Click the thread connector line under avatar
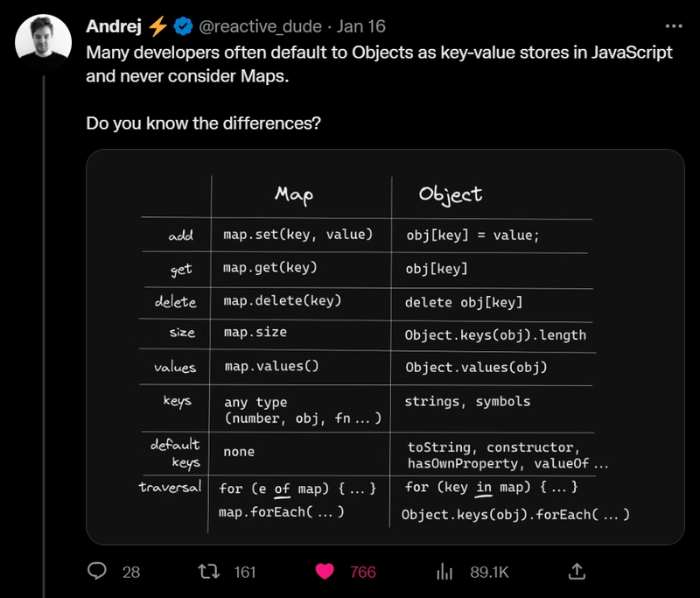This screenshot has height=598, width=700. pyautogui.click(x=43, y=337)
